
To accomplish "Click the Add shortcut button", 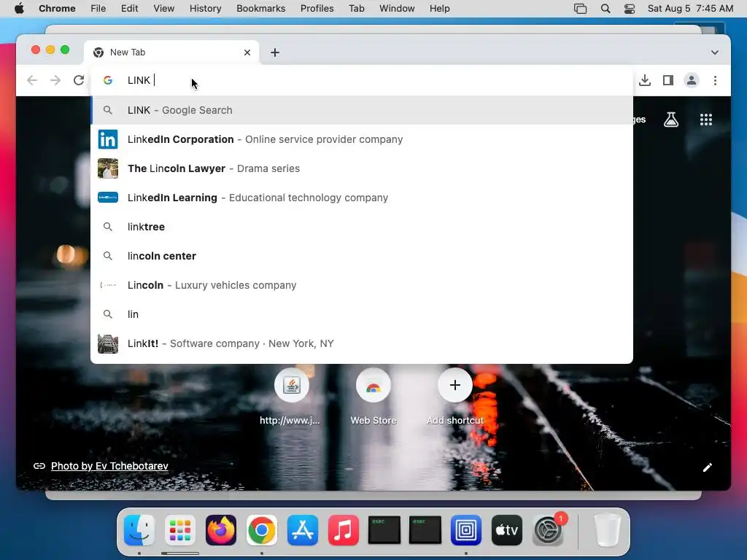I will (455, 397).
